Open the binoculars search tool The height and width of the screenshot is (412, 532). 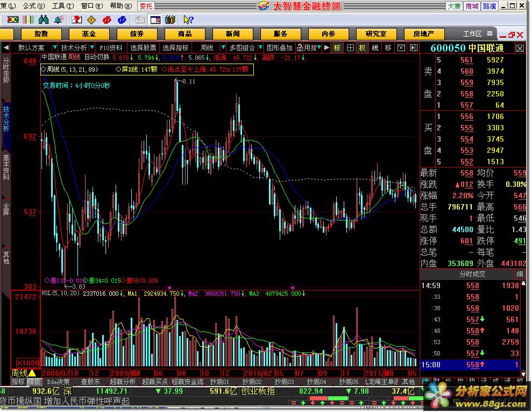pyautogui.click(x=44, y=20)
